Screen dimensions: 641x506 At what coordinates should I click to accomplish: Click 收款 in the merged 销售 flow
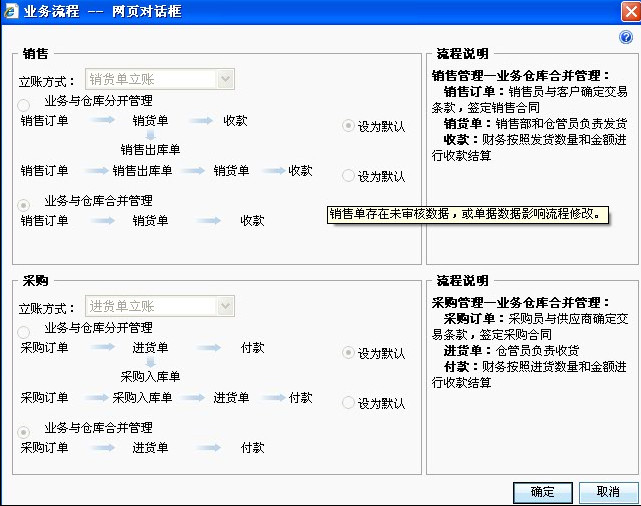click(x=252, y=221)
